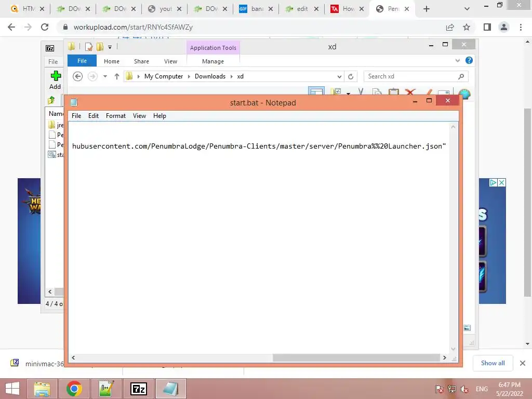Click Cut scissors icon in Explorer toolbar
Viewport: 532px width, 399px height.
point(361,91)
